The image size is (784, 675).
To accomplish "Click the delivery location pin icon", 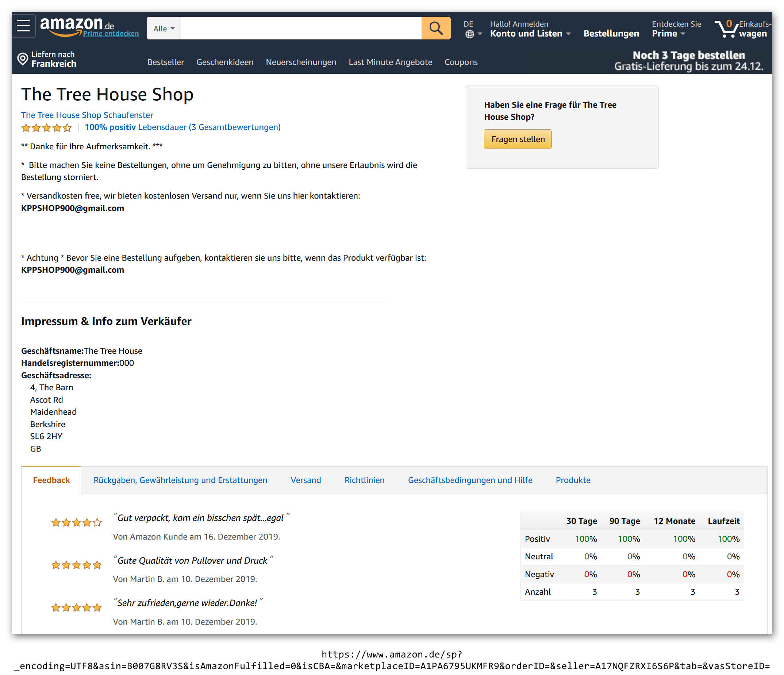I will 23,59.
